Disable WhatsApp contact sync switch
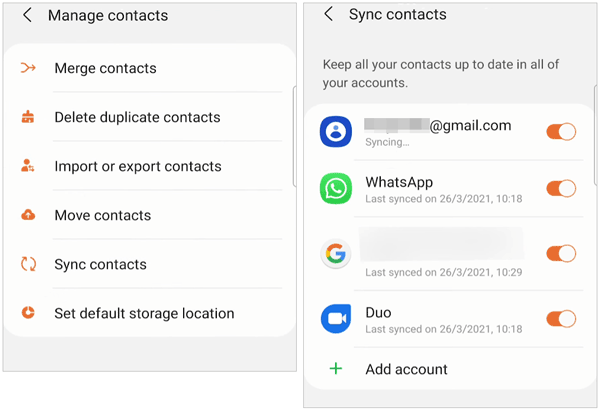This screenshot has height=410, width=600. click(x=561, y=188)
